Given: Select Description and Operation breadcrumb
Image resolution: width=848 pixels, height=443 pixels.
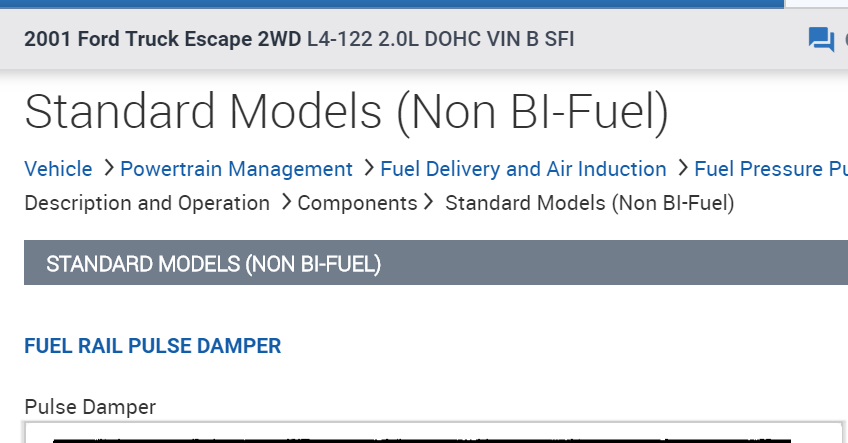Looking at the screenshot, I should click(x=147, y=203).
